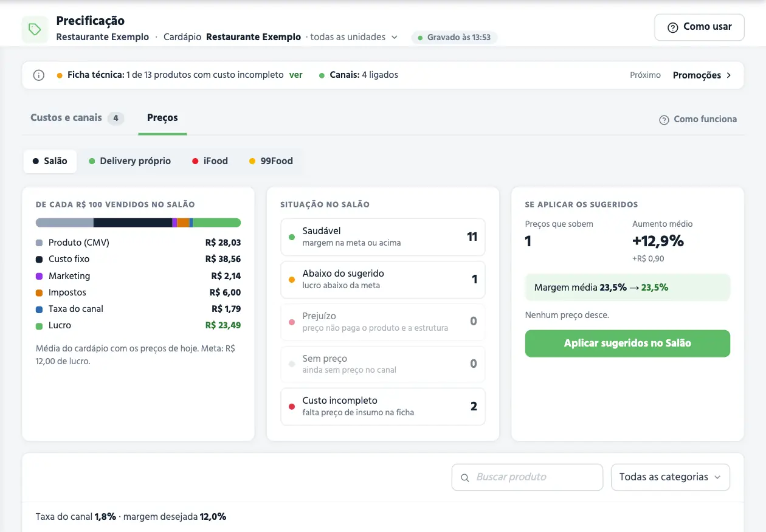Image resolution: width=766 pixels, height=532 pixels.
Task: Click the Cardápio Restaurante Exemplo breadcrumb
Action: click(232, 37)
